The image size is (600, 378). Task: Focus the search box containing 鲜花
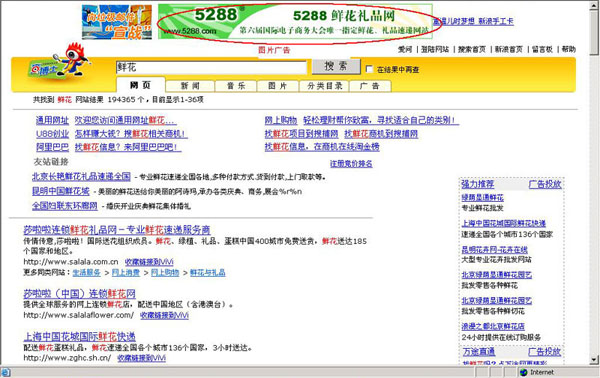(211, 67)
